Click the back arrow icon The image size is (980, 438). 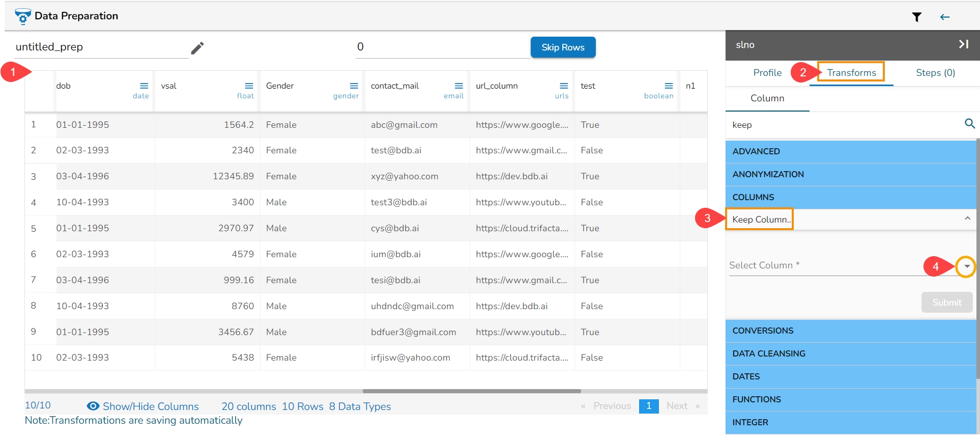click(945, 17)
